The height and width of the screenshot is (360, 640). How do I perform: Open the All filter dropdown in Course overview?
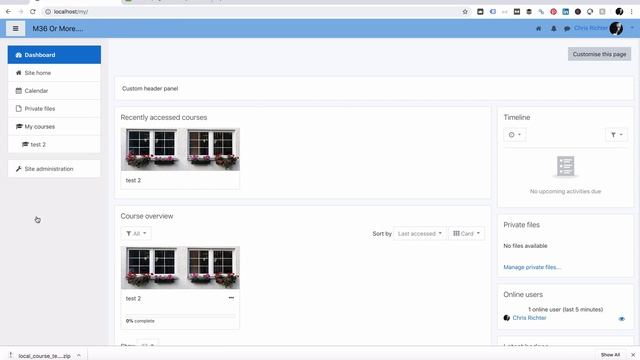[x=136, y=233]
